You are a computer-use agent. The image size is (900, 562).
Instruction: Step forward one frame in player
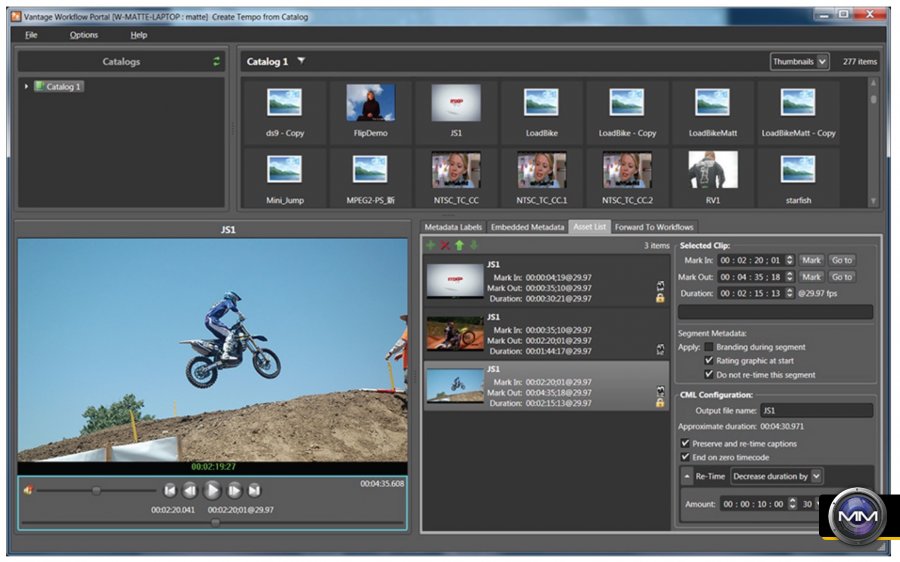coord(234,490)
